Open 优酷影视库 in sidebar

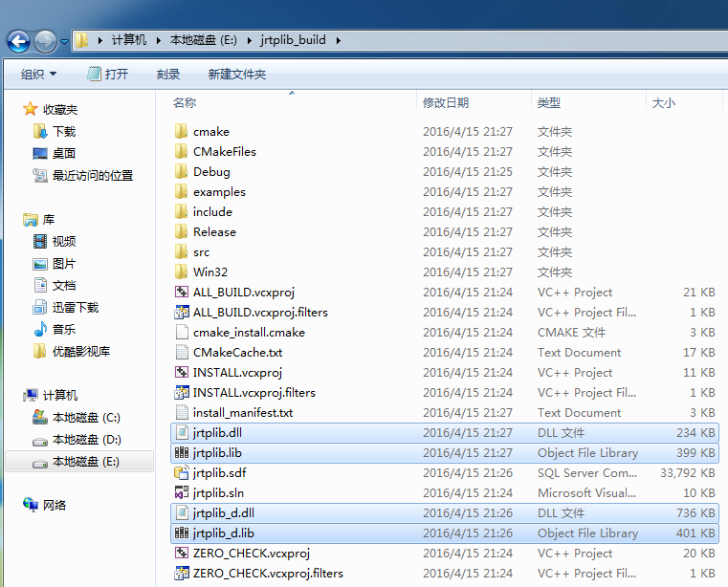72,351
